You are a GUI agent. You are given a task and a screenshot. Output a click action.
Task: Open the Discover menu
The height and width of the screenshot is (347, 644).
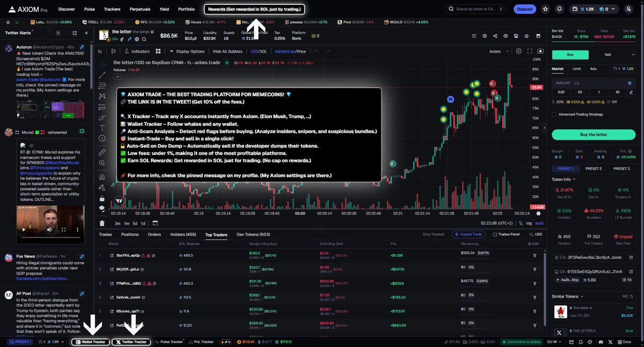pyautogui.click(x=67, y=9)
